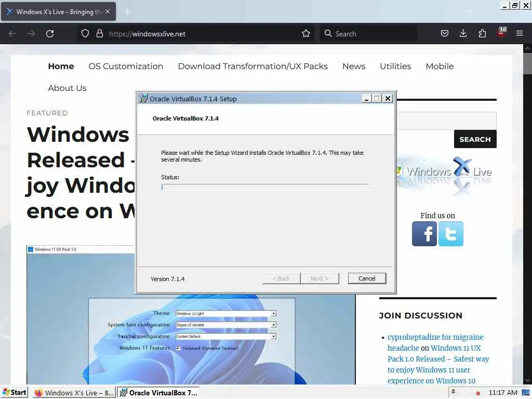The height and width of the screenshot is (399, 532).
Task: Open the News menu item
Action: click(x=354, y=66)
